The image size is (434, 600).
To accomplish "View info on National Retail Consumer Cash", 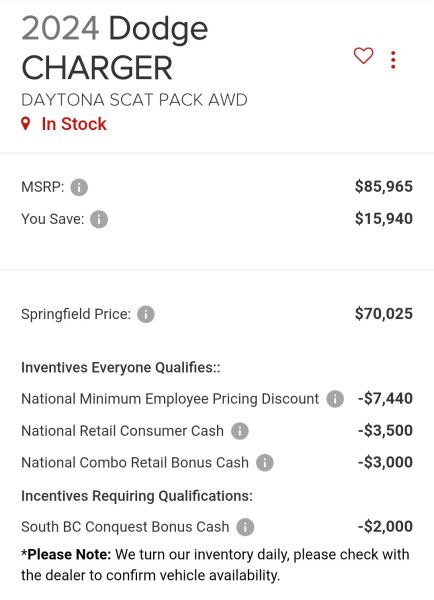I will pyautogui.click(x=240, y=431).
